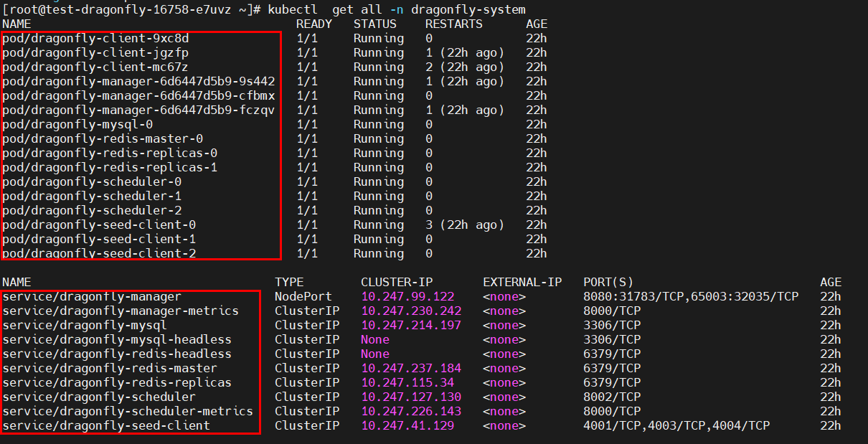Select service/dragonfly-redis-master name
868x444 pixels.
point(110,368)
